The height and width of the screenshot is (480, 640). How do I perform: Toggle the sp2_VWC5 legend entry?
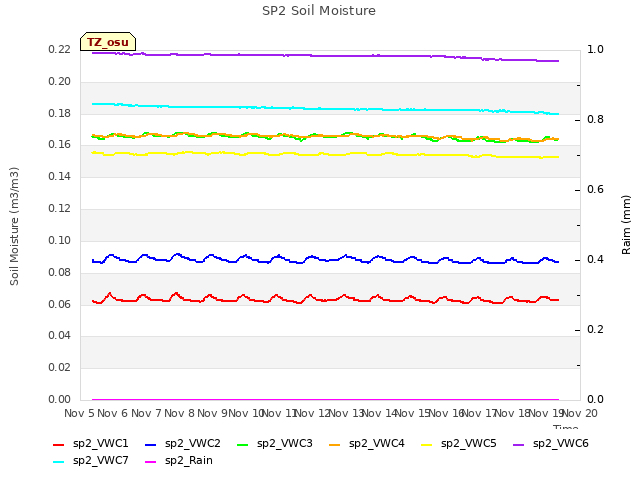point(459,444)
